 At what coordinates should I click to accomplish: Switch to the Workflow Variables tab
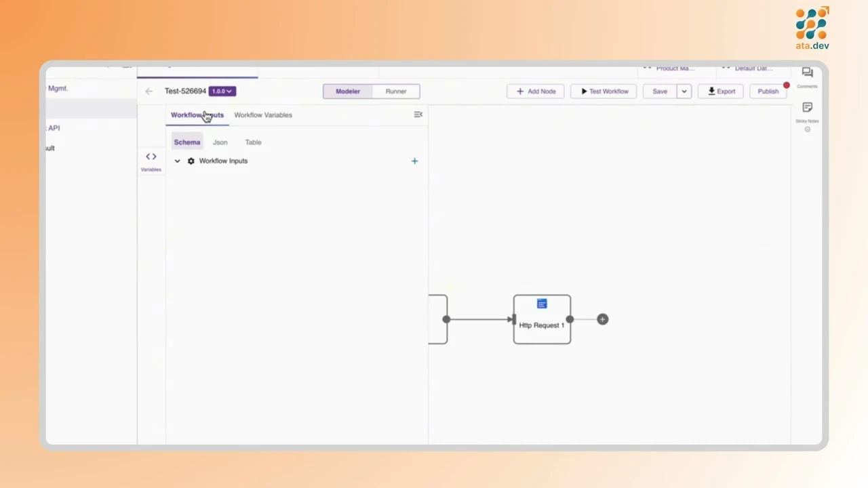coord(262,115)
